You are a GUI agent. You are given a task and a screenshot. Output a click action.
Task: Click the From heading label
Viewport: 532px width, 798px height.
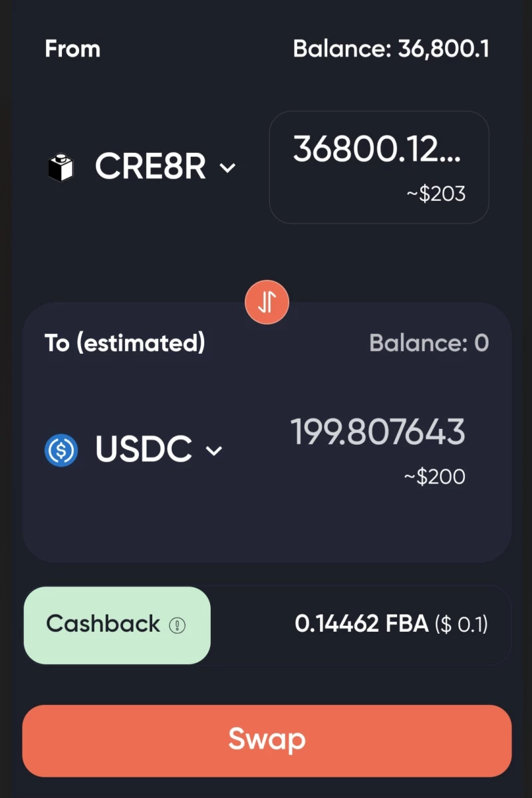[72, 49]
